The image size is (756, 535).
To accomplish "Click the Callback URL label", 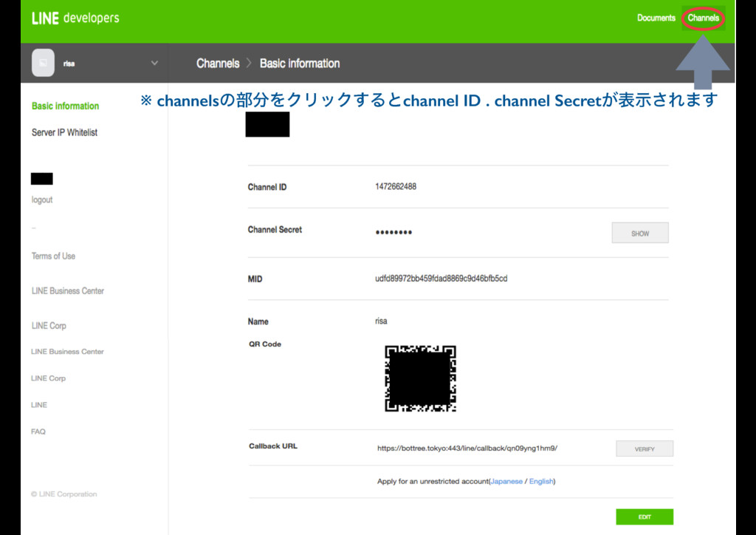I will (273, 446).
